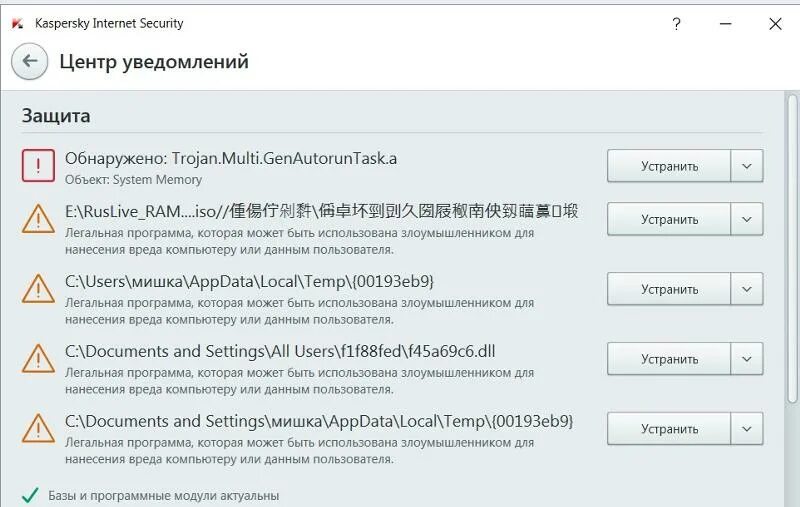Viewport: 800px width, 507px height.
Task: Click warning triangle for Documents and Settings\мишка entry
Action: (x=38, y=428)
